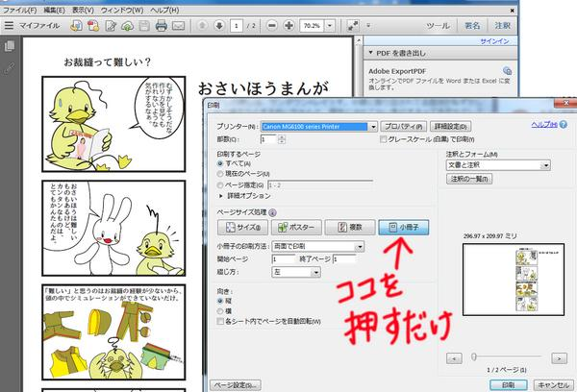The height and width of the screenshot is (392, 577).
Task: Open the binding side dropdown
Action: (315, 272)
